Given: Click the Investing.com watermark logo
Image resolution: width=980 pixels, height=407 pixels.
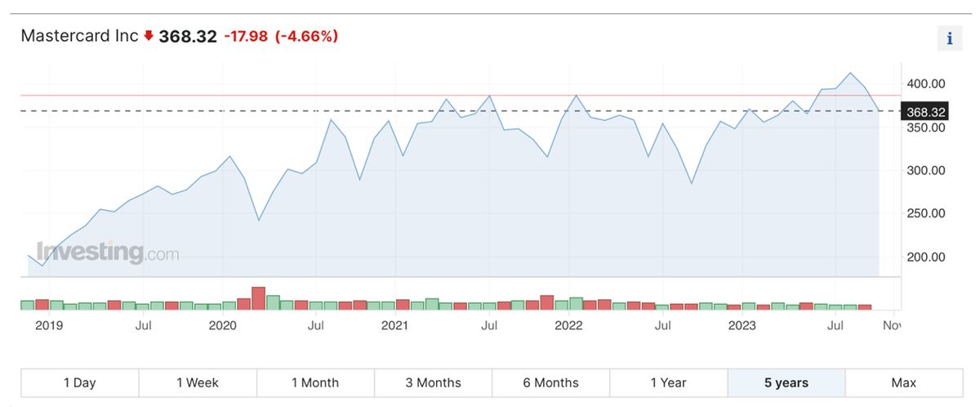Looking at the screenshot, I should tap(107, 252).
